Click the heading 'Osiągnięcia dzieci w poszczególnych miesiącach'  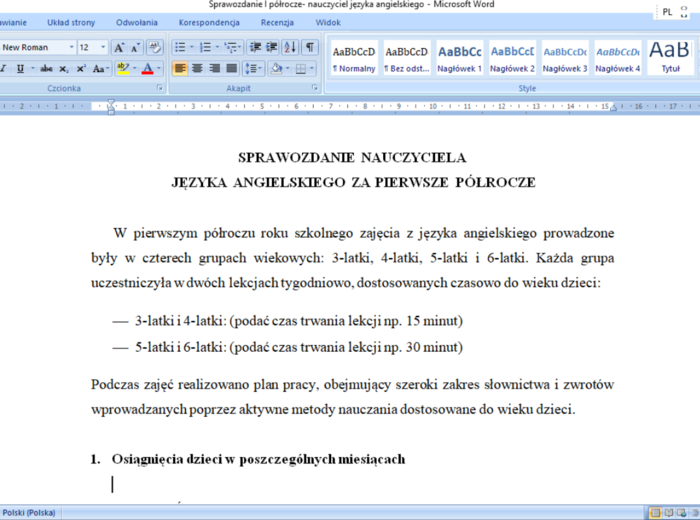pyautogui.click(x=258, y=459)
